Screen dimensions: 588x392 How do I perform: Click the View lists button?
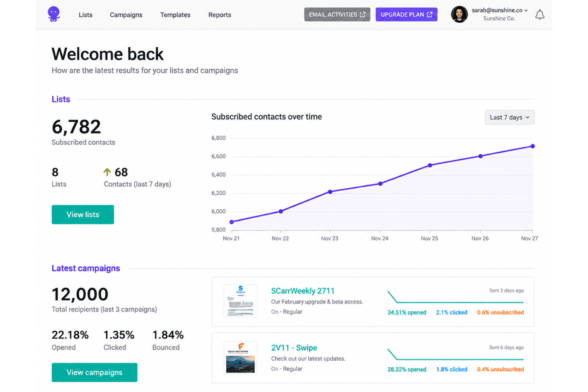coord(83,214)
